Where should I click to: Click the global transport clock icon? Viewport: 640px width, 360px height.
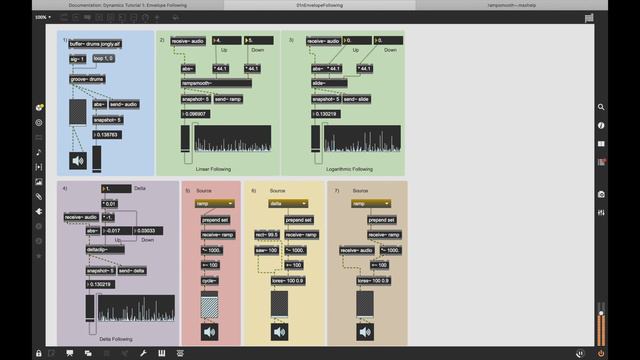point(580,353)
